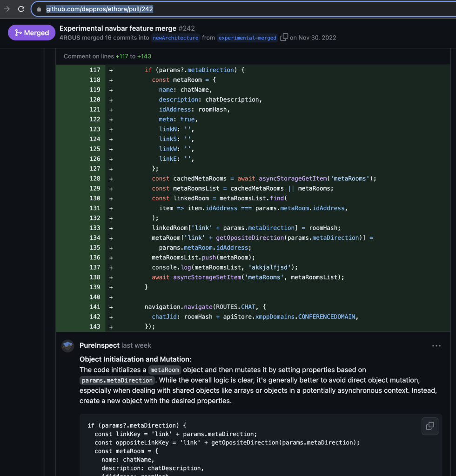Click line number 141

click(95, 307)
